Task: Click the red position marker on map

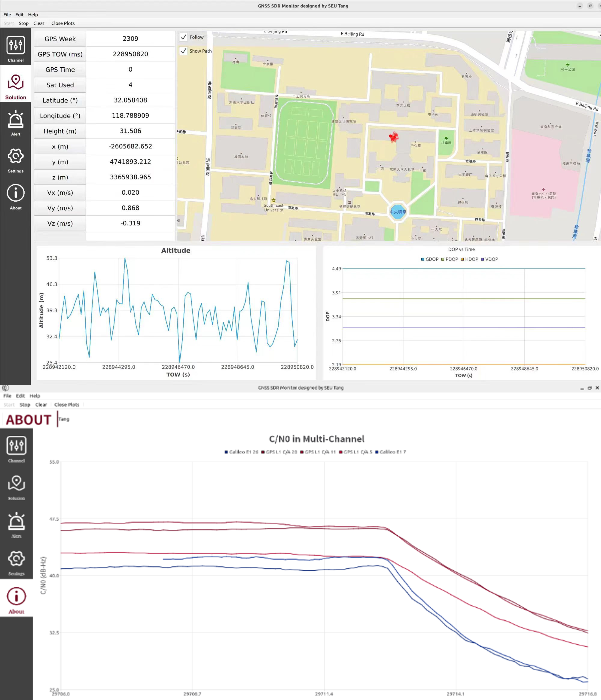Action: click(393, 137)
